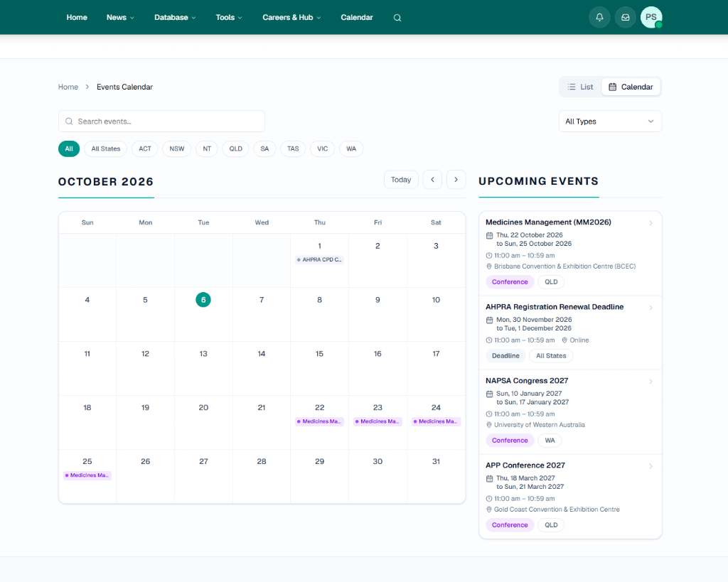
Task: Click QLD tag on Medicines Management card
Action: pos(551,282)
